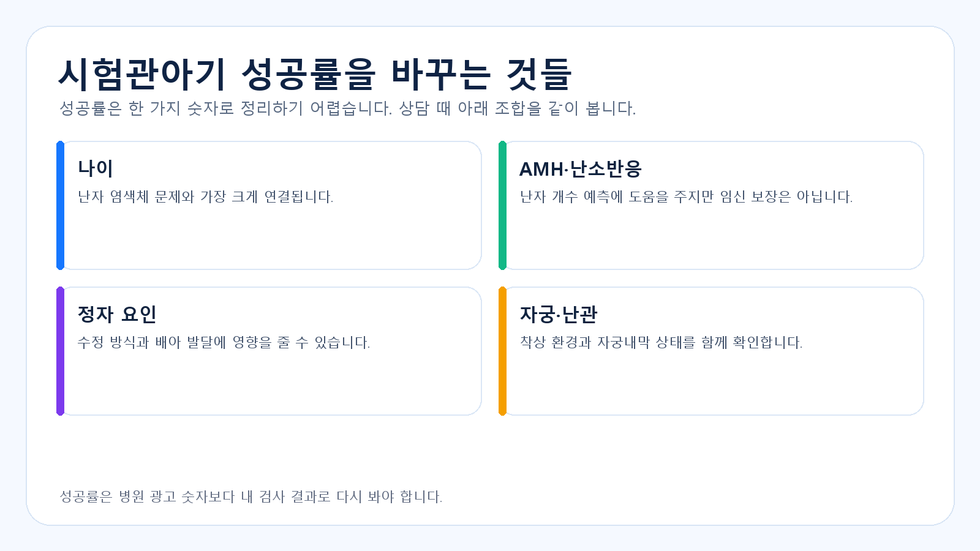
Task: Open the 자궁·난관 card
Action: pyautogui.click(x=711, y=351)
